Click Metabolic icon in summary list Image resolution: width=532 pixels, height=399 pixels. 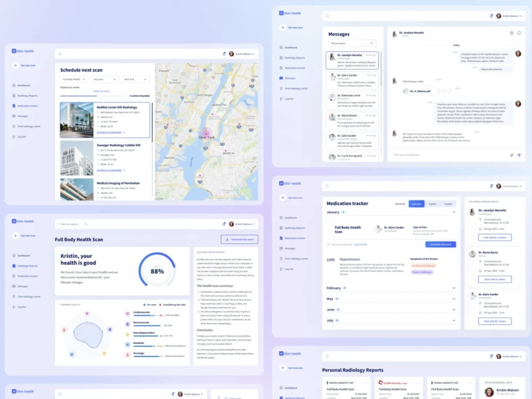[128, 344]
